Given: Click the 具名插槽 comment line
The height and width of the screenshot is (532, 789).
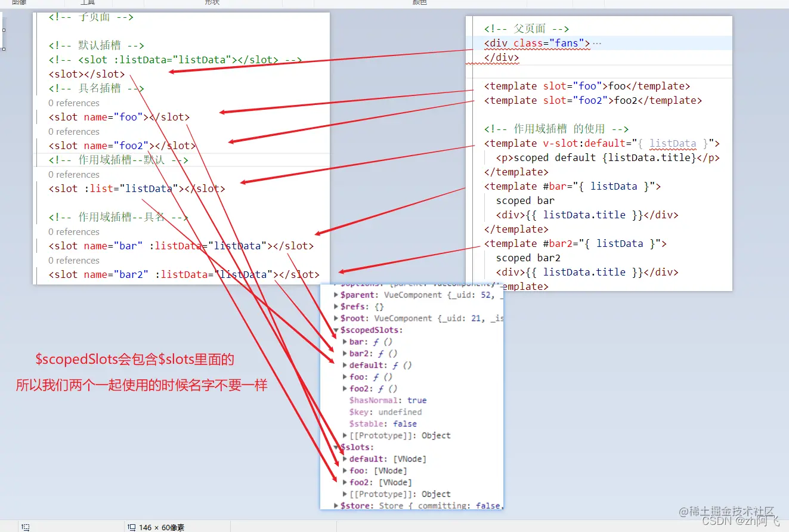Looking at the screenshot, I should click(96, 88).
